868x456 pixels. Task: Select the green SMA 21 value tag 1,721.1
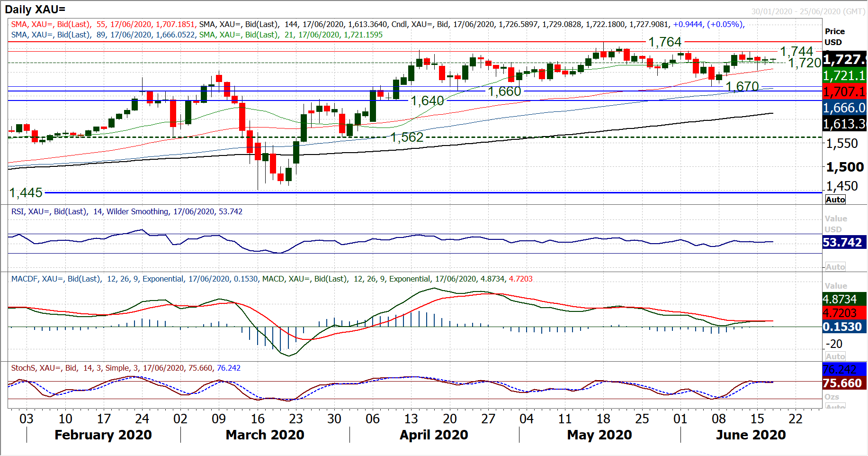click(844, 76)
